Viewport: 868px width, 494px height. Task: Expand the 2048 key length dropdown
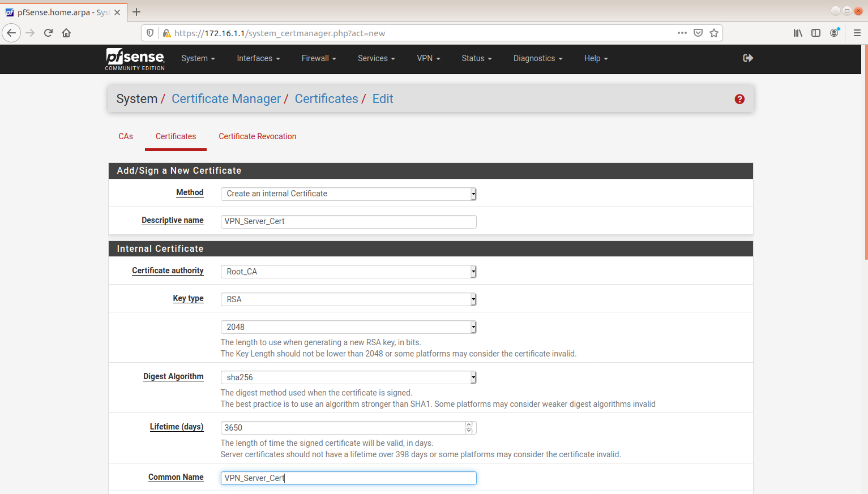click(x=348, y=327)
